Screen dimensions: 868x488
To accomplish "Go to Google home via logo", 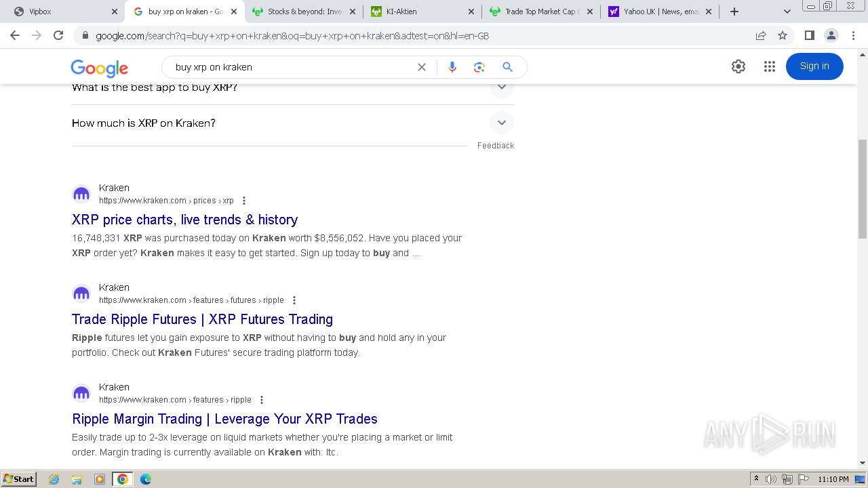I will [99, 68].
